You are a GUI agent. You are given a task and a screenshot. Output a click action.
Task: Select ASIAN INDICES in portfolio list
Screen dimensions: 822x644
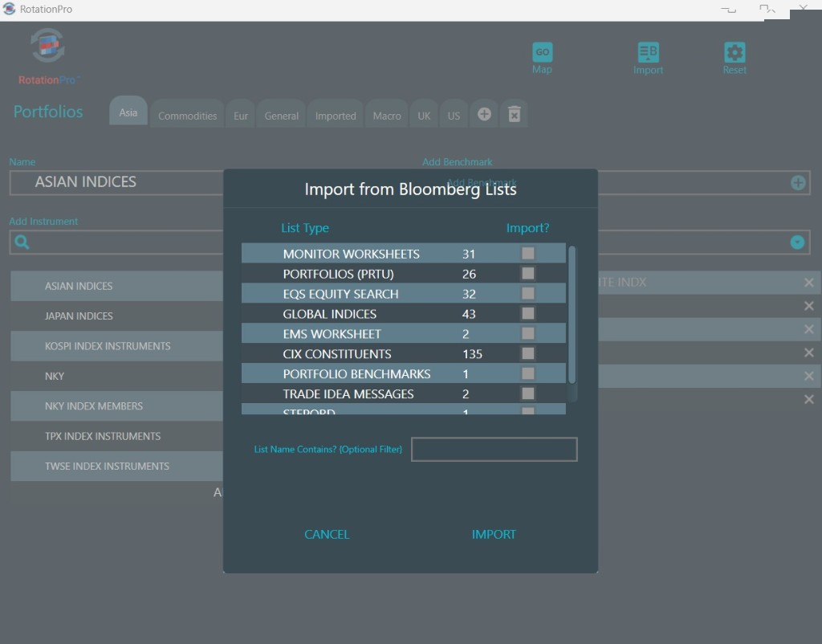[116, 286]
